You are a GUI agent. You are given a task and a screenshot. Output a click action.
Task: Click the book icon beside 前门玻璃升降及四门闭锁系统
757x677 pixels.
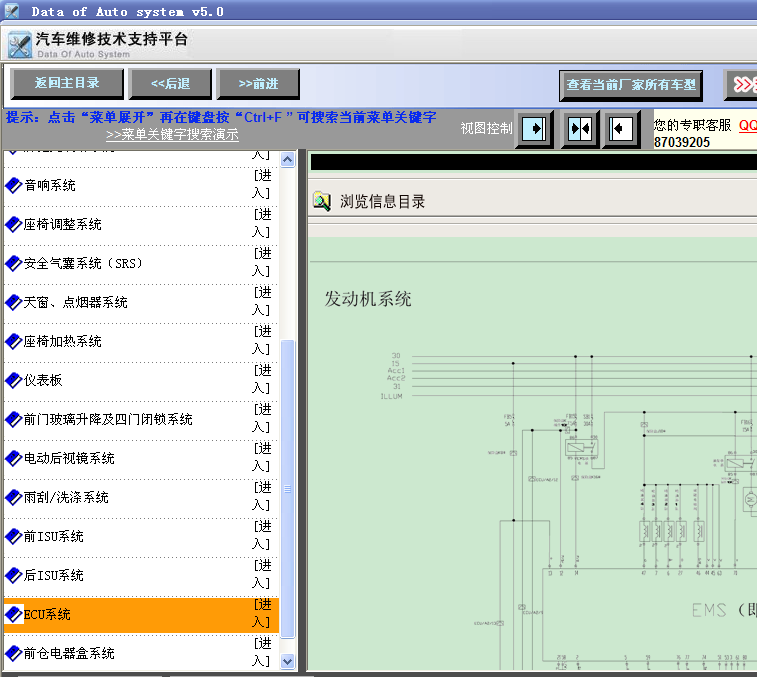tap(14, 419)
